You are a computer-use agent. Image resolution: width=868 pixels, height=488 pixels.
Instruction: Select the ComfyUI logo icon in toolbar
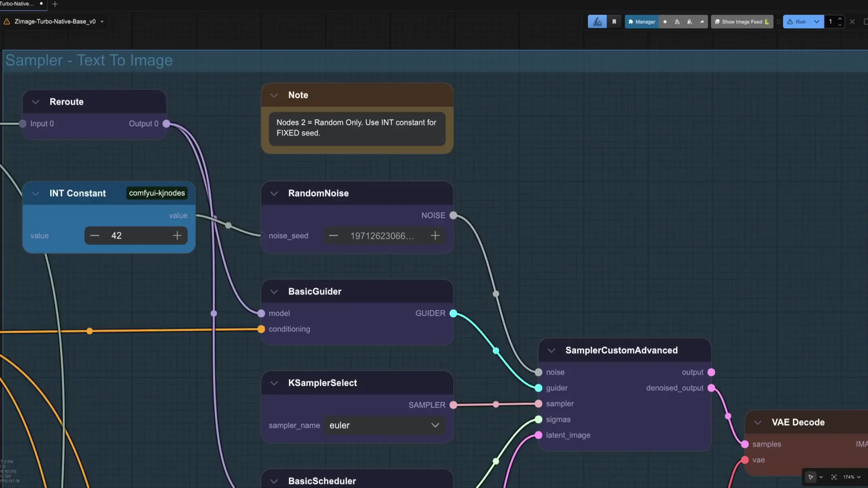(597, 21)
